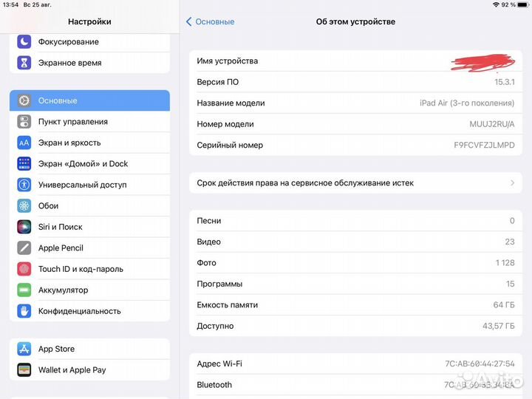
Task: Tap the Песни label
Action: [x=208, y=221]
